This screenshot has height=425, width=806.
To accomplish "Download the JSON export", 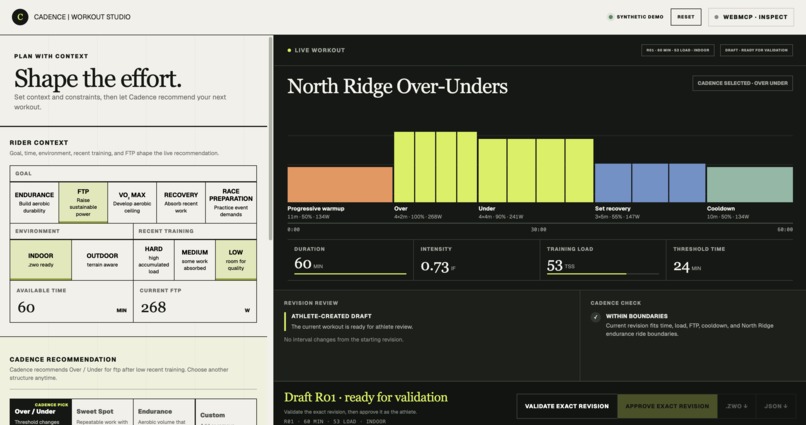I will click(776, 406).
